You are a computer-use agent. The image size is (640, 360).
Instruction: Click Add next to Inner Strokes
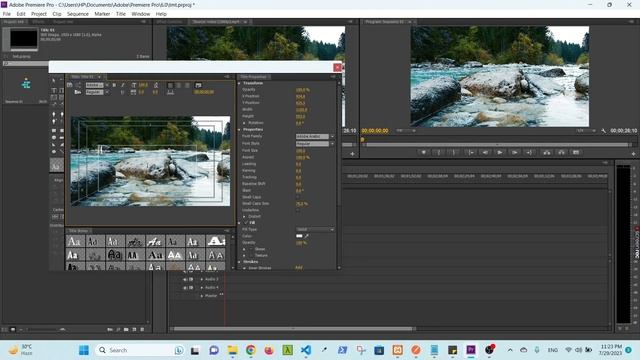point(299,268)
